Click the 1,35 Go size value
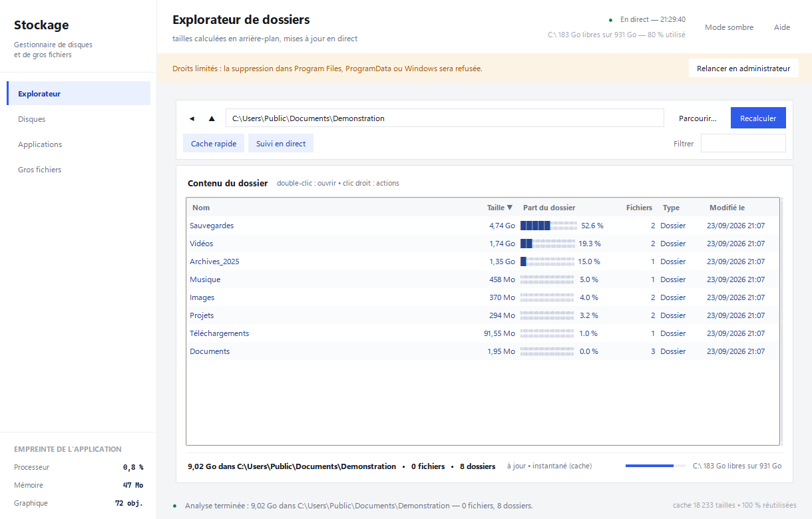 point(502,261)
